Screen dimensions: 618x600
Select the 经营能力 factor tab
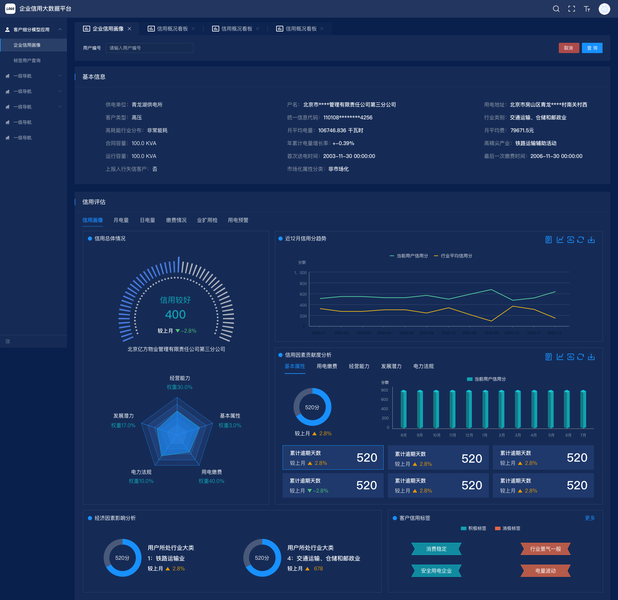click(359, 367)
